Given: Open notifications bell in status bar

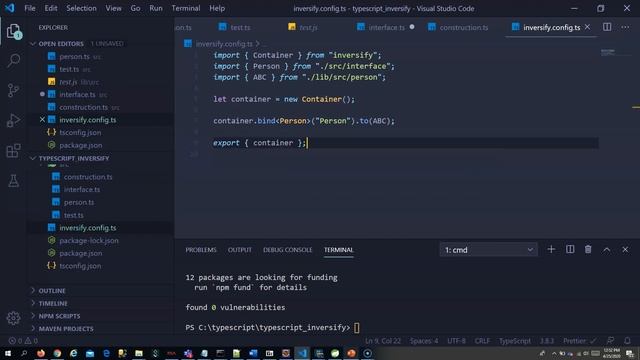Looking at the screenshot, I should (x=627, y=340).
